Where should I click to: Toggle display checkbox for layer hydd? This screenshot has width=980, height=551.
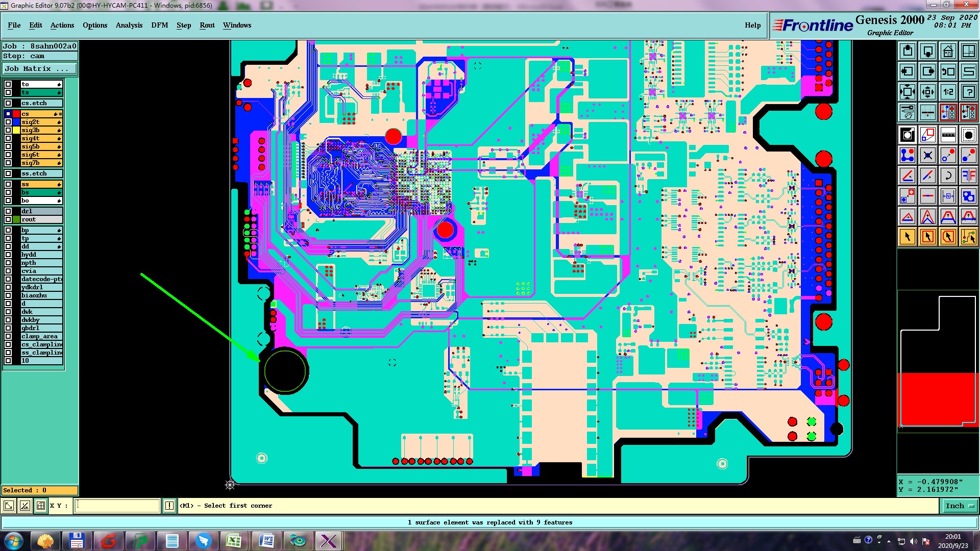coord(8,255)
